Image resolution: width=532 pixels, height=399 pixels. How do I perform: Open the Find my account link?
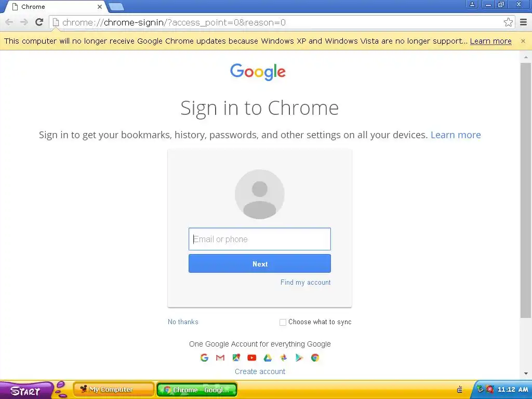point(305,282)
